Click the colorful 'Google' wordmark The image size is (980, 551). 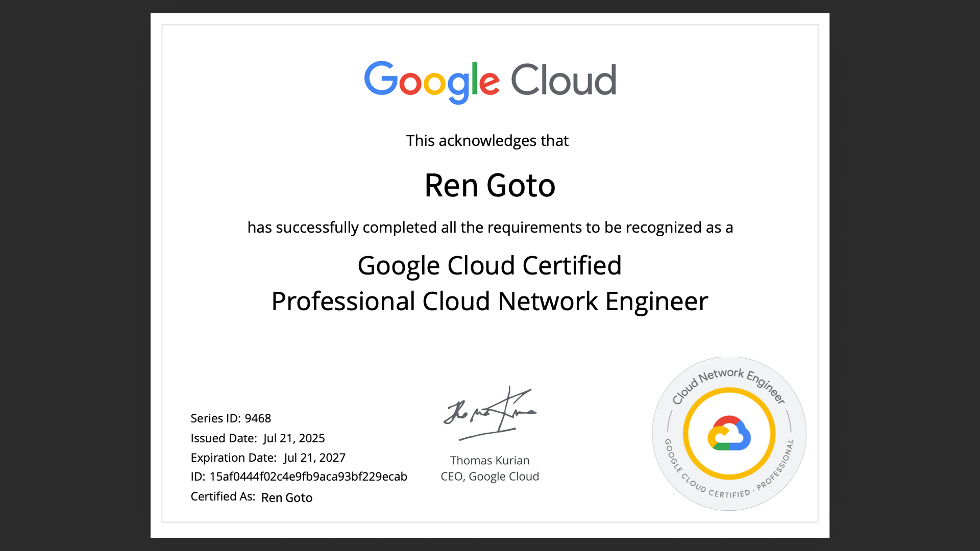pyautogui.click(x=431, y=82)
